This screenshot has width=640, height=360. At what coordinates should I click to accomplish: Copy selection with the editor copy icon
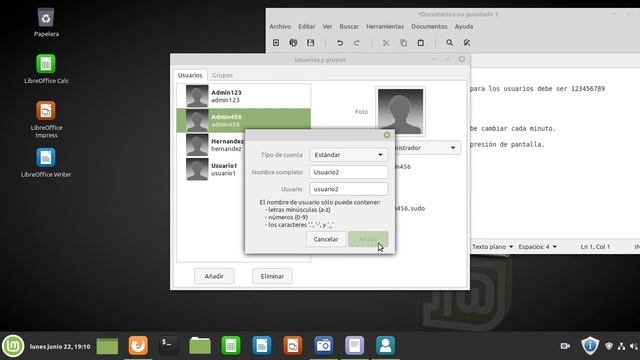403,43
